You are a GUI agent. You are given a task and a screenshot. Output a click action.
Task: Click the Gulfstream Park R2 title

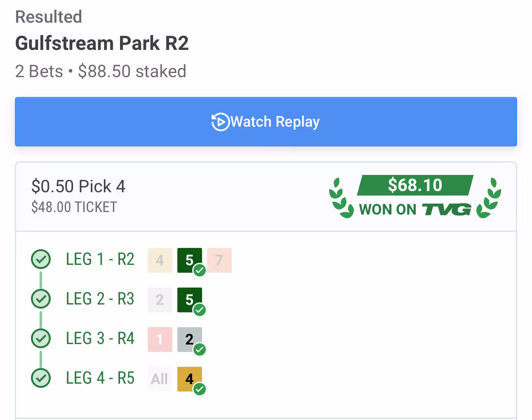click(102, 43)
